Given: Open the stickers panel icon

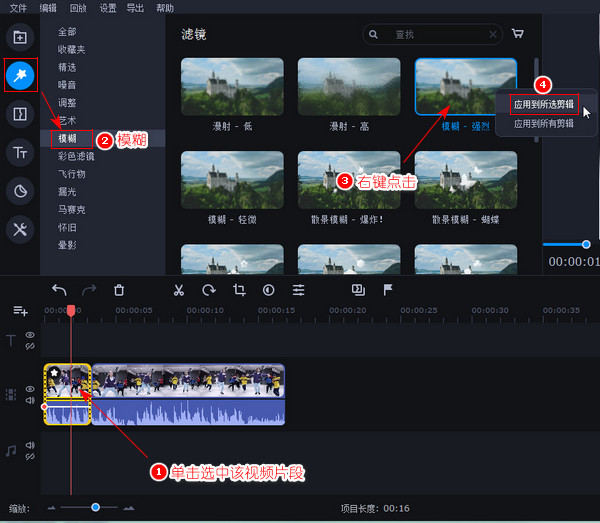Looking at the screenshot, I should tap(20, 191).
